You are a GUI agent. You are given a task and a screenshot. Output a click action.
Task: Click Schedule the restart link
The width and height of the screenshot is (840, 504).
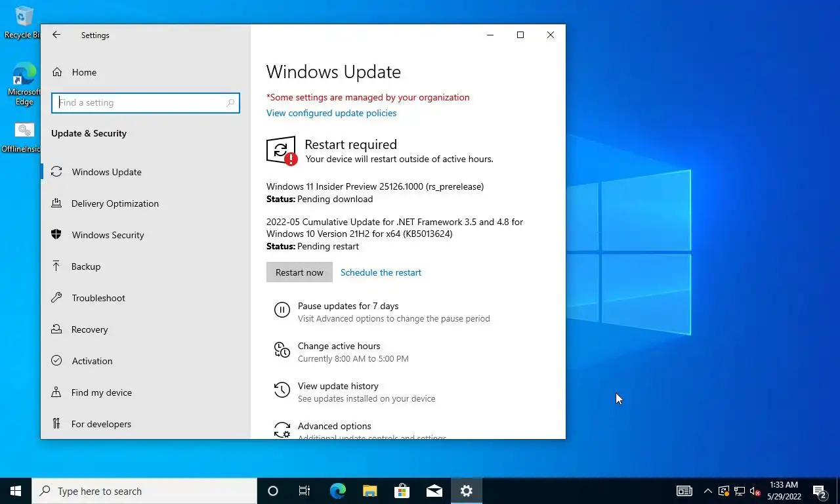click(x=381, y=272)
